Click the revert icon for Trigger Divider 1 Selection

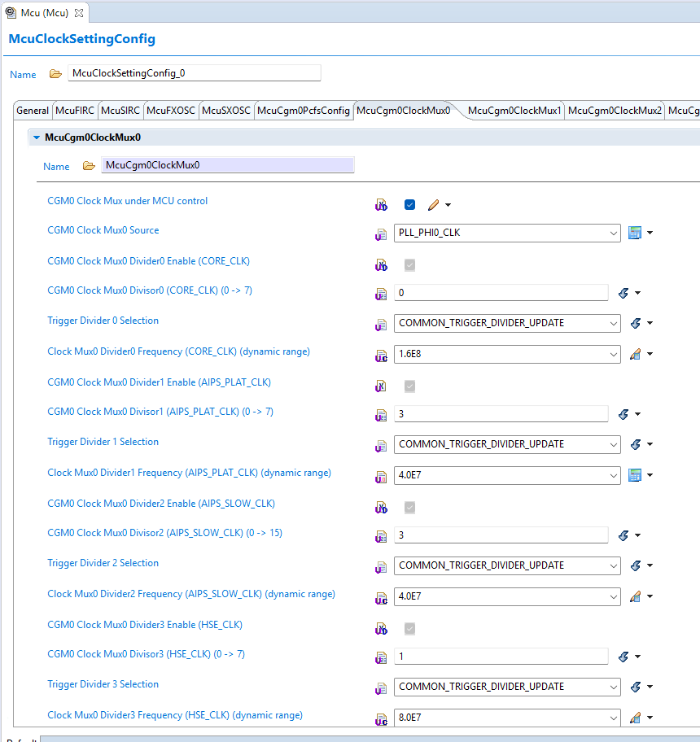[x=636, y=444]
